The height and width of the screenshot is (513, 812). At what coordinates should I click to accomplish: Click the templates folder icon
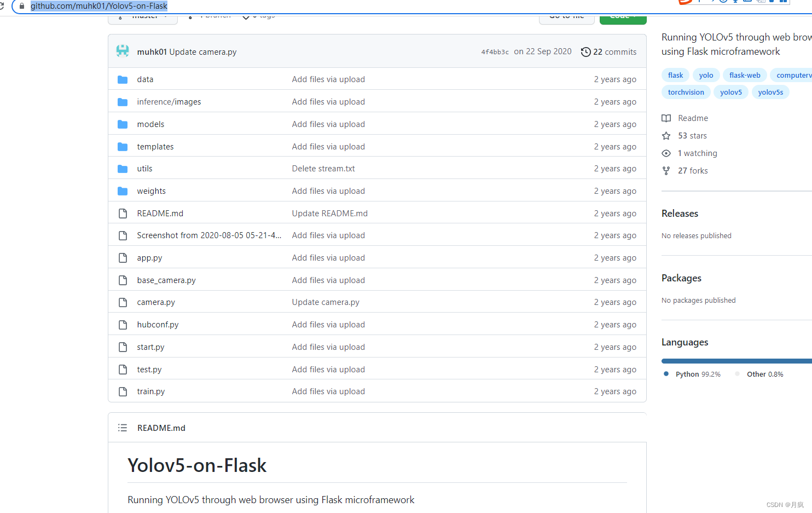coord(123,147)
